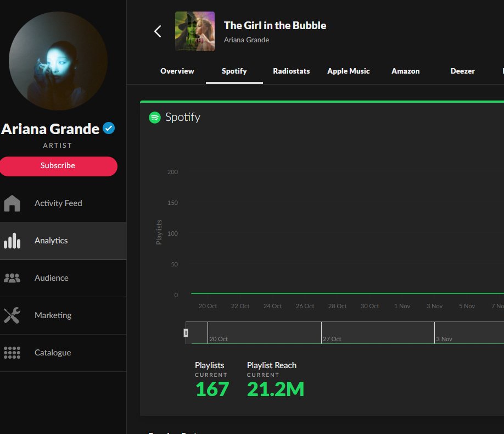Open The Girl in the Bubble cover art
This screenshot has height=434, width=504.
coord(195,31)
